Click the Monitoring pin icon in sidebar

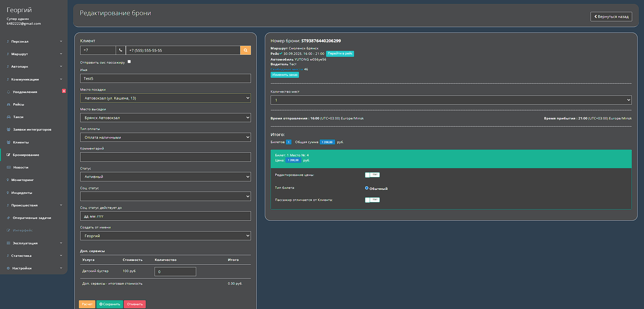8,180
